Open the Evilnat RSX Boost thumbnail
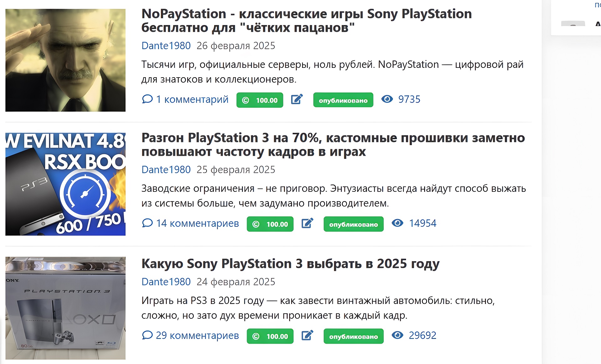601x364 pixels. pyautogui.click(x=65, y=184)
